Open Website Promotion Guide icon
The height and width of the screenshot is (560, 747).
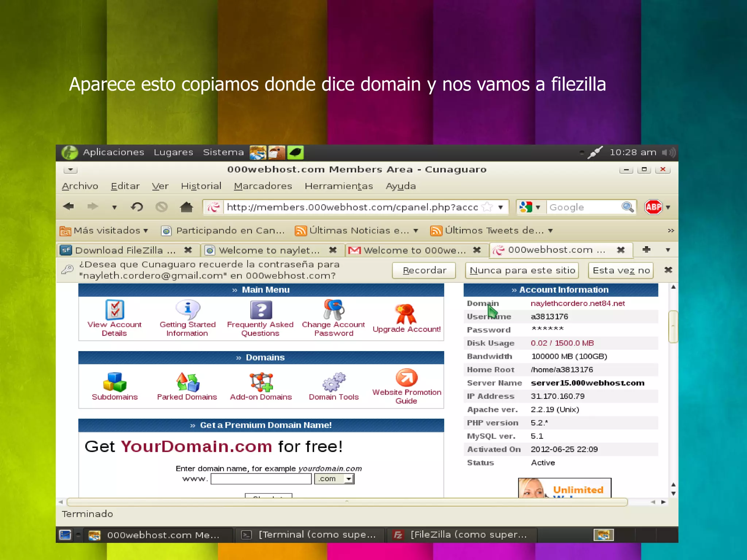pyautogui.click(x=406, y=378)
